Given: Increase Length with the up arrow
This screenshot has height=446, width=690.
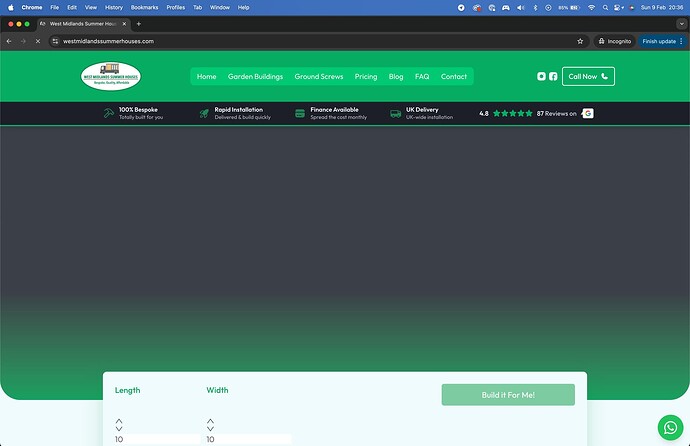Looking at the screenshot, I should click(119, 421).
